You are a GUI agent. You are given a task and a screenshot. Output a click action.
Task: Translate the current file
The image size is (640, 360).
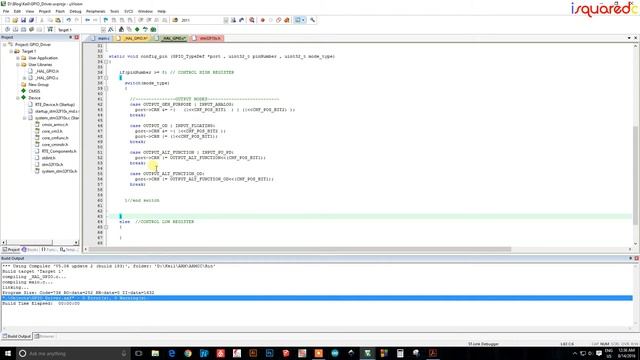pos(7,29)
